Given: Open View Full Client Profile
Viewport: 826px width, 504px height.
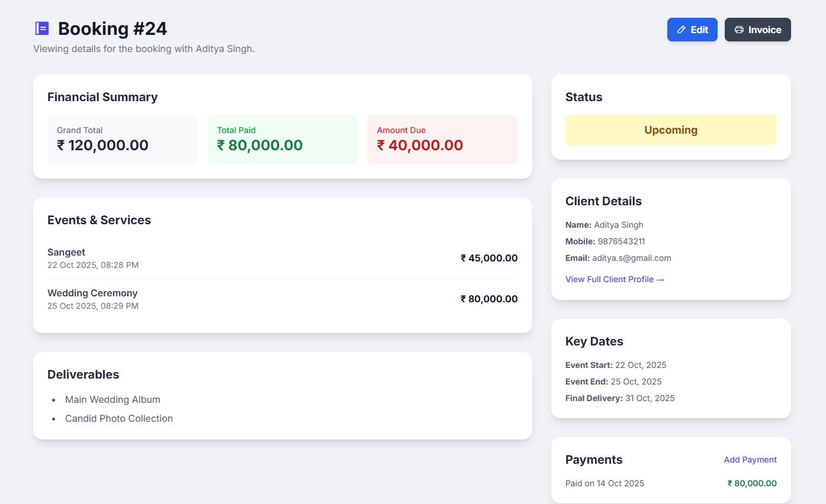Looking at the screenshot, I should tap(609, 279).
